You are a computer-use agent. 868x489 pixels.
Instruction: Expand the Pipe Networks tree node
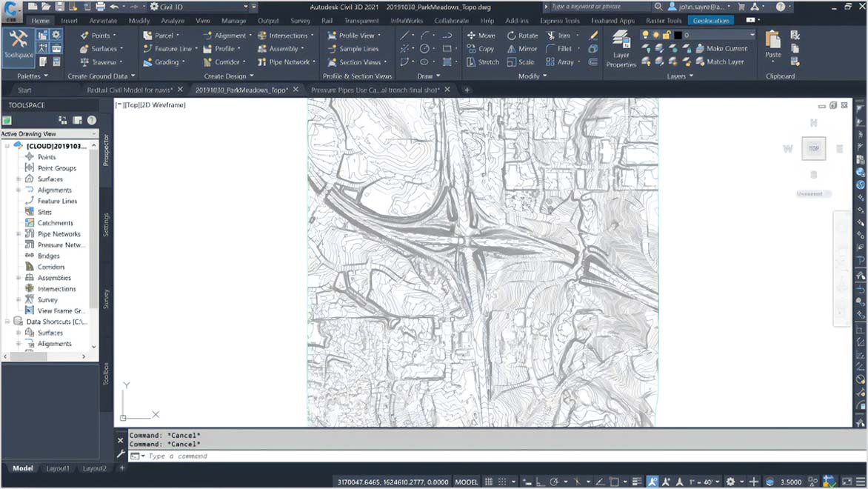pos(19,234)
